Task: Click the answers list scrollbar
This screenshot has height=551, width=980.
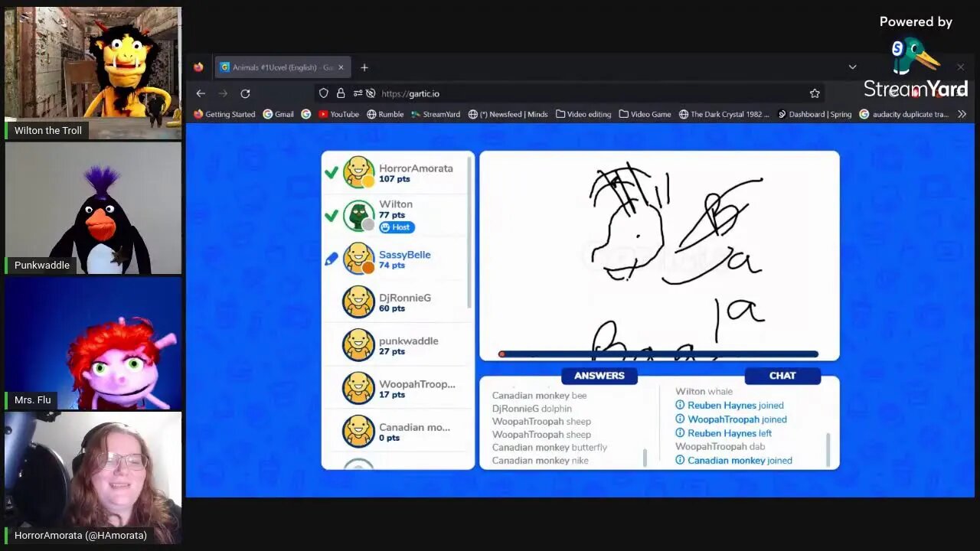Action: click(645, 457)
